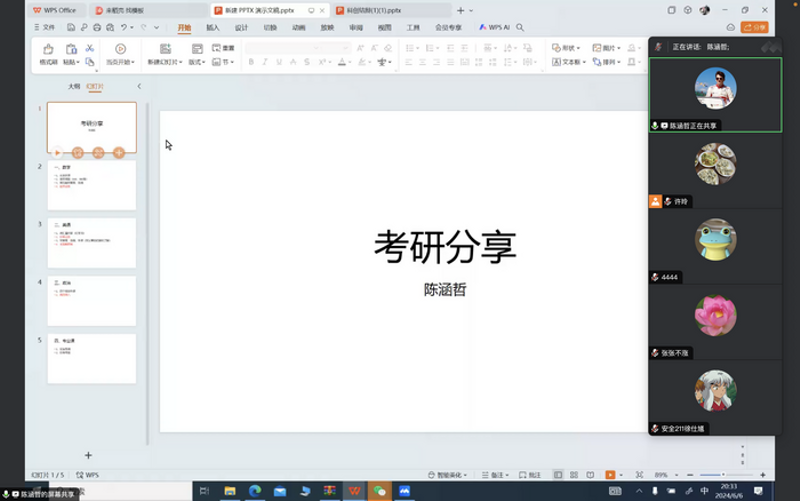Open the Shapes dropdown arrow

point(578,48)
